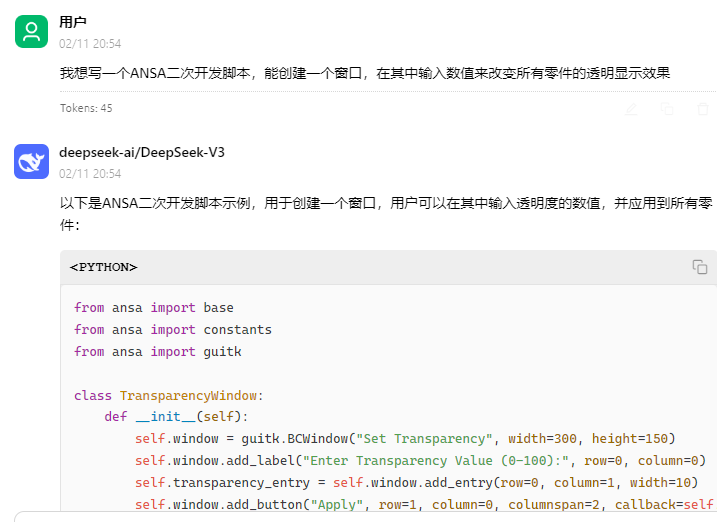Image resolution: width=717 pixels, height=522 pixels.
Task: Click the 用户 username label
Action: click(73, 21)
